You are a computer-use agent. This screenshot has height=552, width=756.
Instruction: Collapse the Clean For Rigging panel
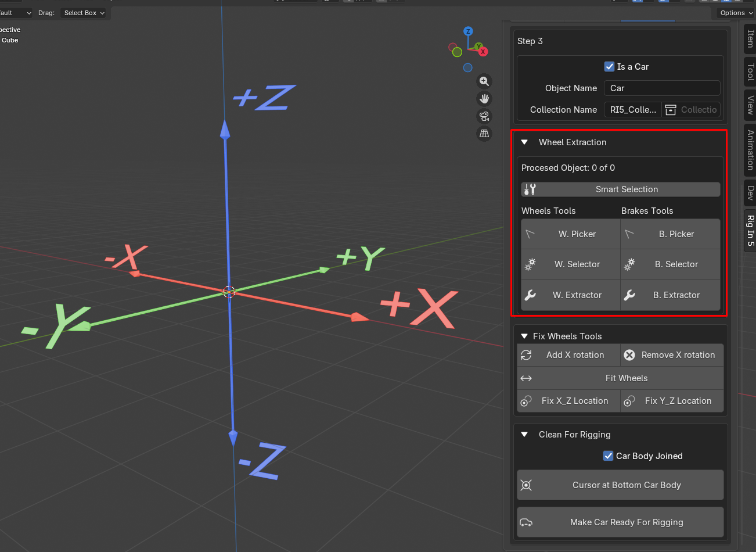point(524,435)
